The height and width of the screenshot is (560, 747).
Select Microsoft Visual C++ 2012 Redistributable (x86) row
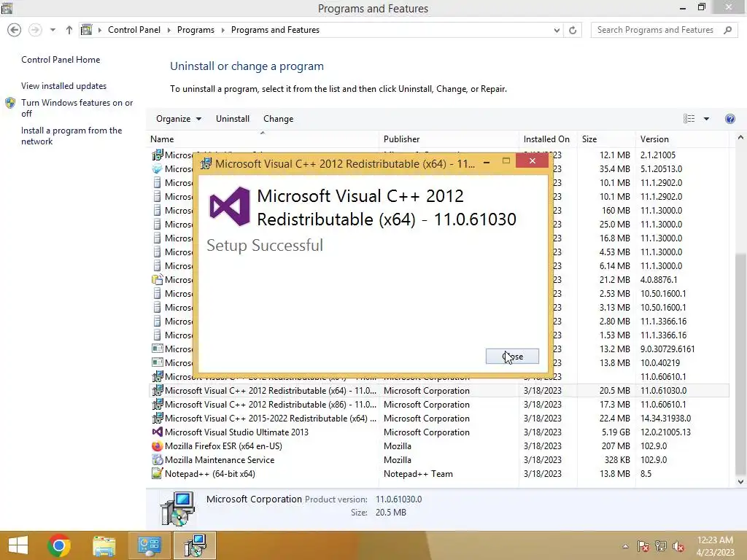tap(438, 404)
